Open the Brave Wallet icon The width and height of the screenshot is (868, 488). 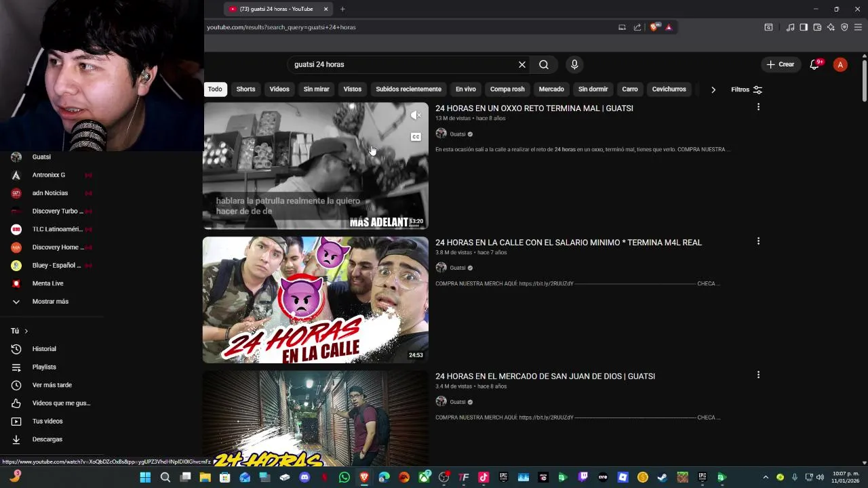click(817, 27)
